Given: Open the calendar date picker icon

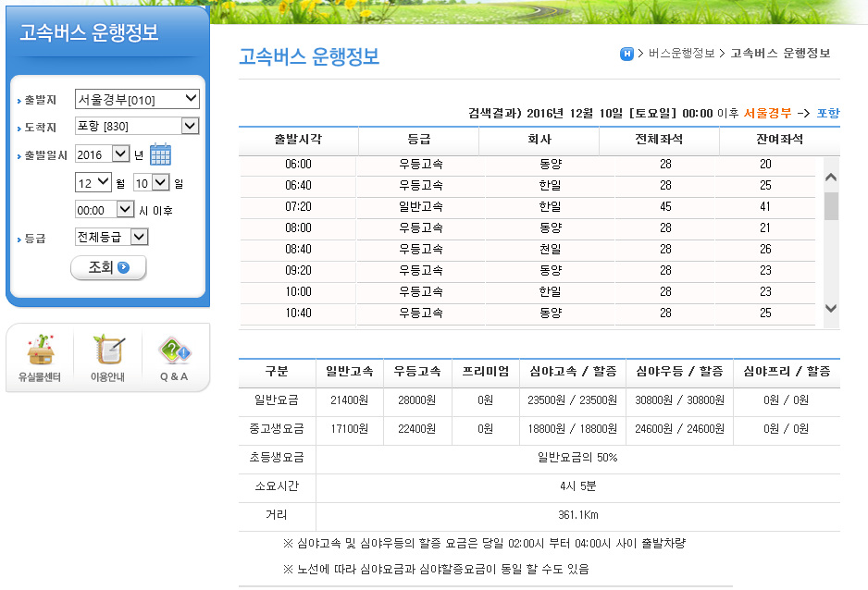Looking at the screenshot, I should point(160,154).
